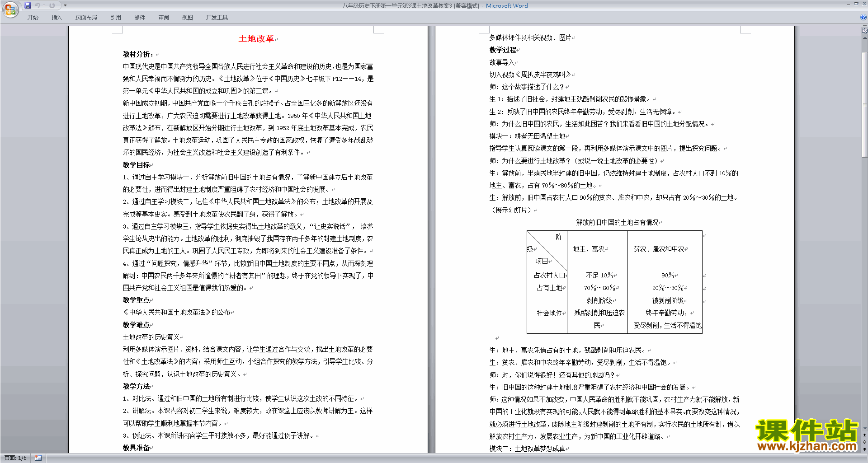Image resolution: width=868 pixels, height=463 pixels.
Task: Click the line 故事导入
Action: point(502,62)
